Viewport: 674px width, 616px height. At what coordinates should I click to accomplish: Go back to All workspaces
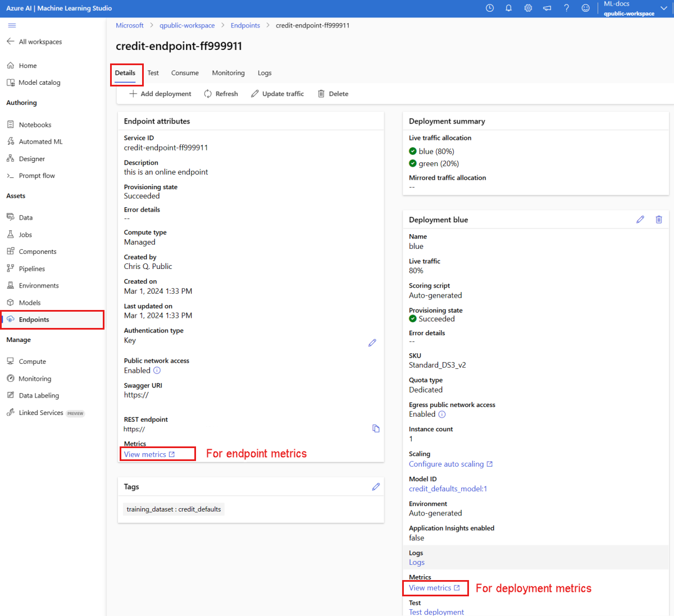coord(34,42)
